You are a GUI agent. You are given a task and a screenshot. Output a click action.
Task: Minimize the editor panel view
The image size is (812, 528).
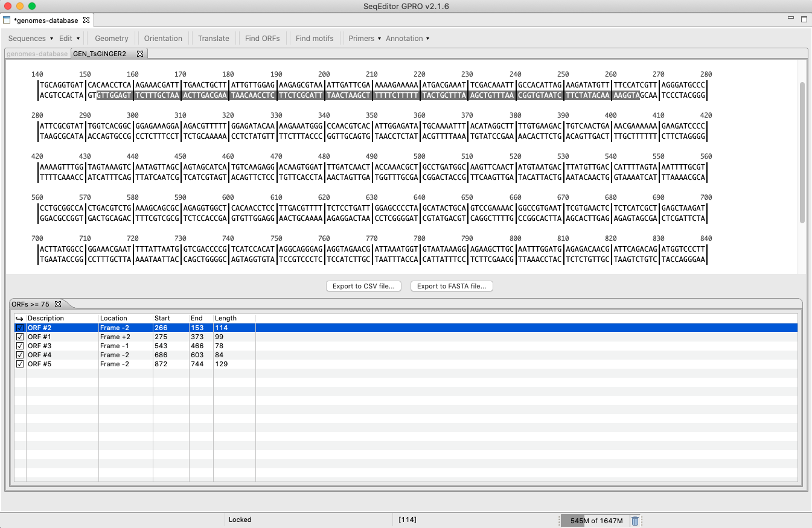point(791,19)
